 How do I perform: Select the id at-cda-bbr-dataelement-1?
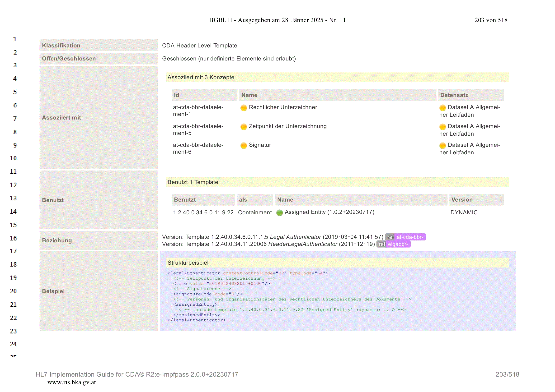(198, 111)
